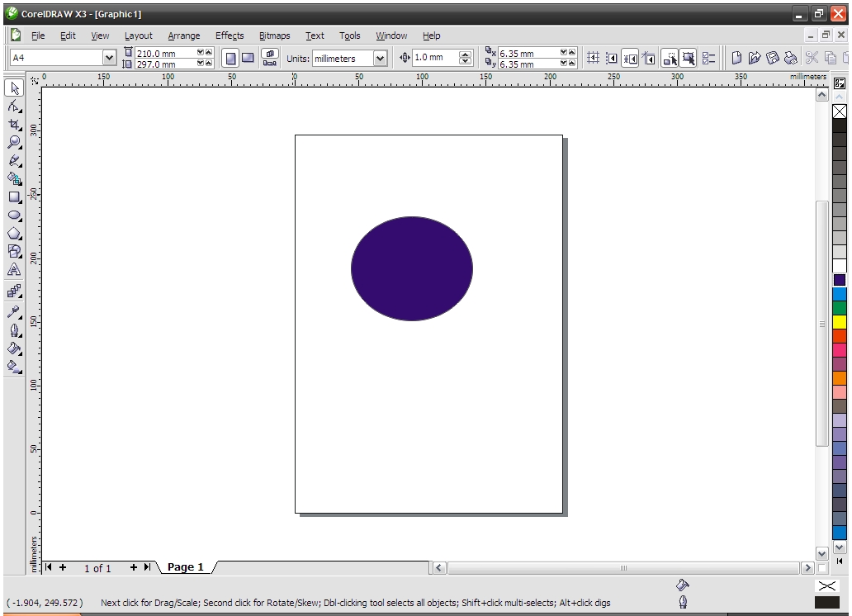This screenshot has width=852, height=616.
Task: Select the Interactive Fill tool
Action: [x=13, y=367]
